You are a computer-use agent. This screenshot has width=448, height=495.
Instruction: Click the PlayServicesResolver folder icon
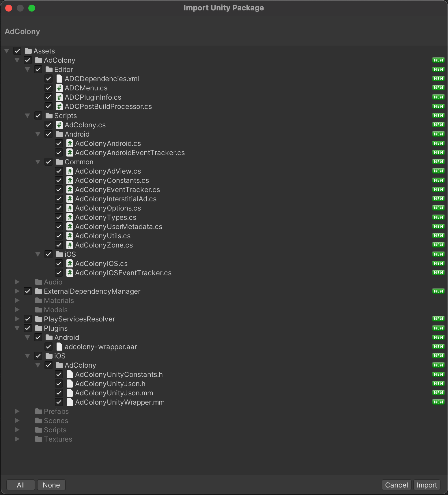tap(39, 319)
